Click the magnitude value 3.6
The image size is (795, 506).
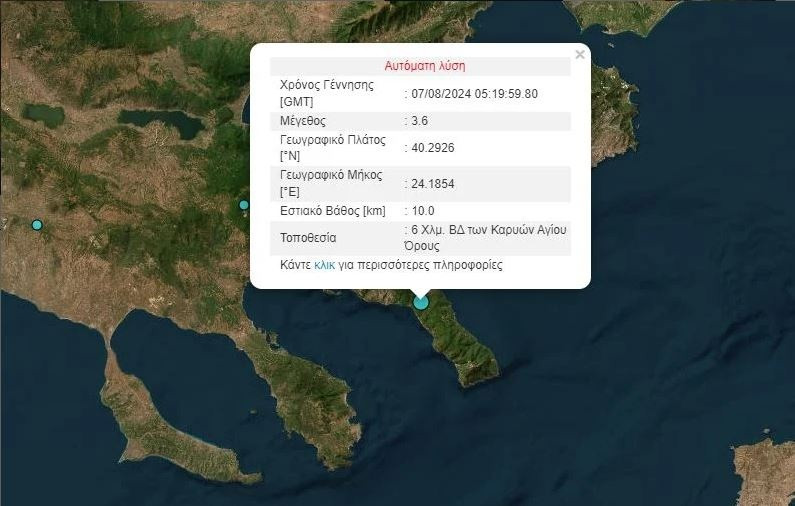[x=420, y=121]
